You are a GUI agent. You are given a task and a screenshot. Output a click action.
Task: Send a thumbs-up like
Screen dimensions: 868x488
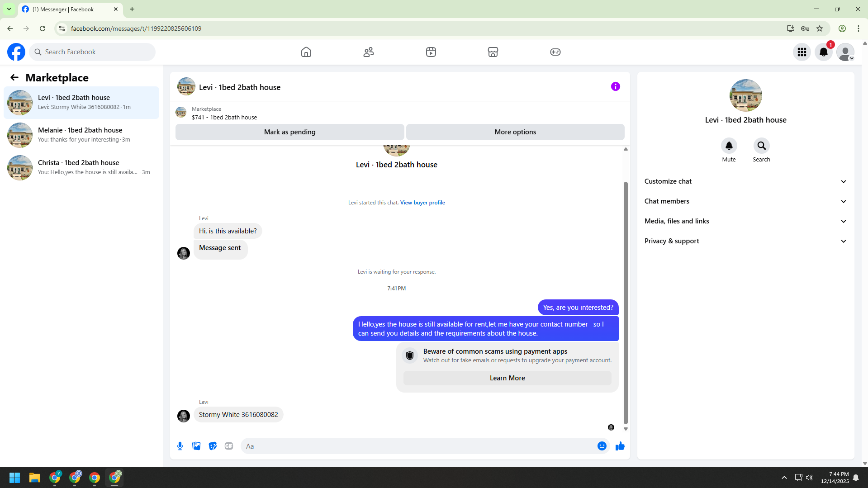[x=620, y=446]
